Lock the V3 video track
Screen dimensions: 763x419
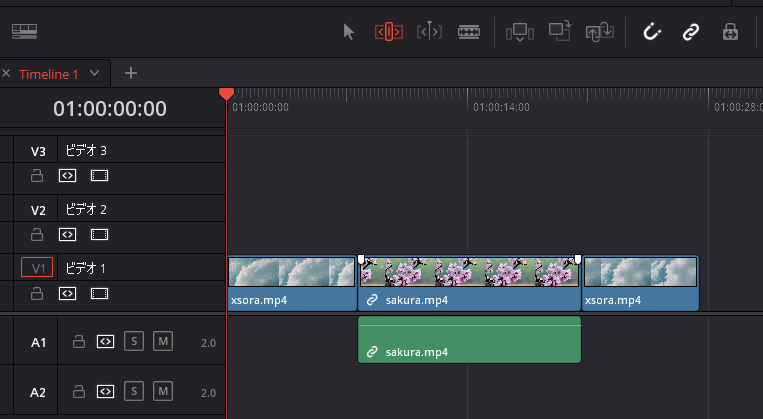[37, 176]
